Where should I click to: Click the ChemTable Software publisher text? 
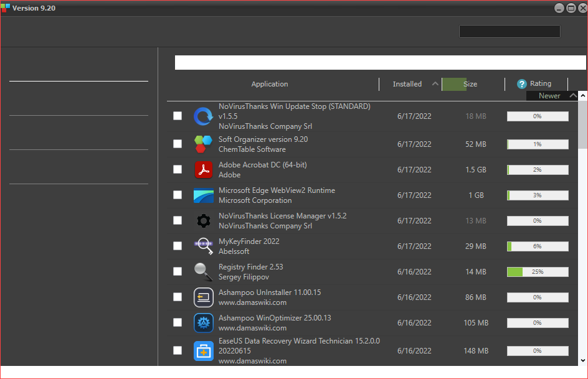(x=252, y=149)
